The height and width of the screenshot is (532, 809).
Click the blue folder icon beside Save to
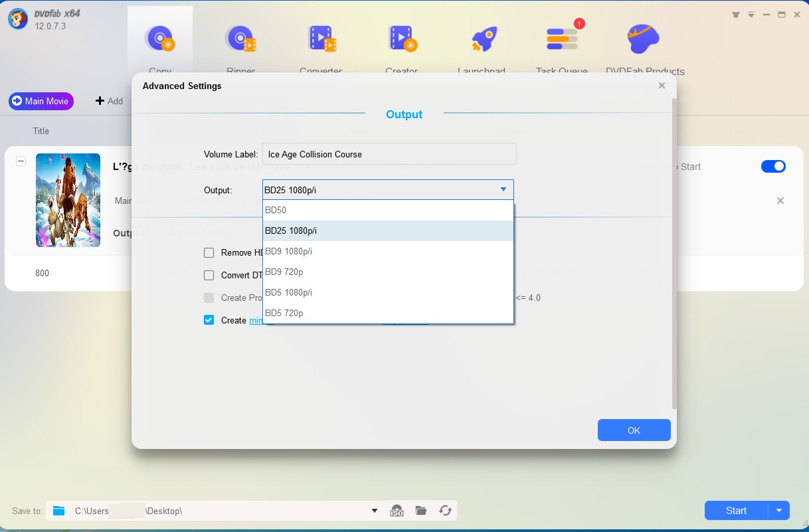pos(59,511)
